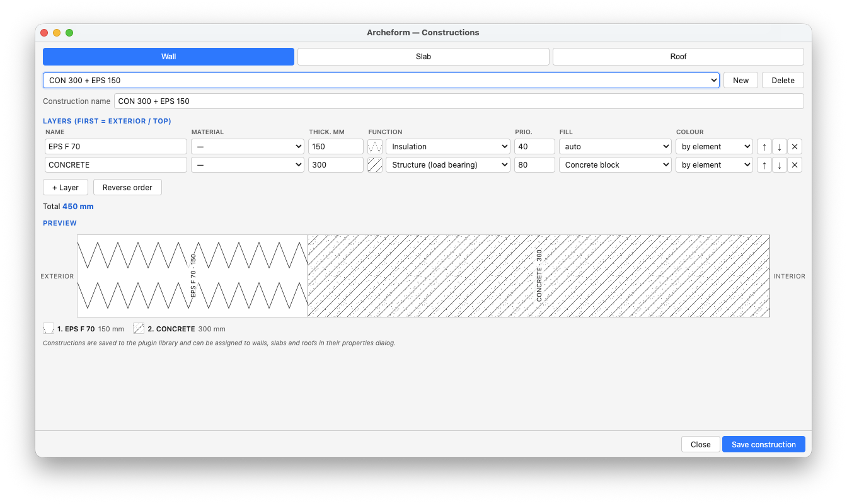Open the Material dropdown for EPS F 70
The image size is (847, 504).
click(248, 147)
